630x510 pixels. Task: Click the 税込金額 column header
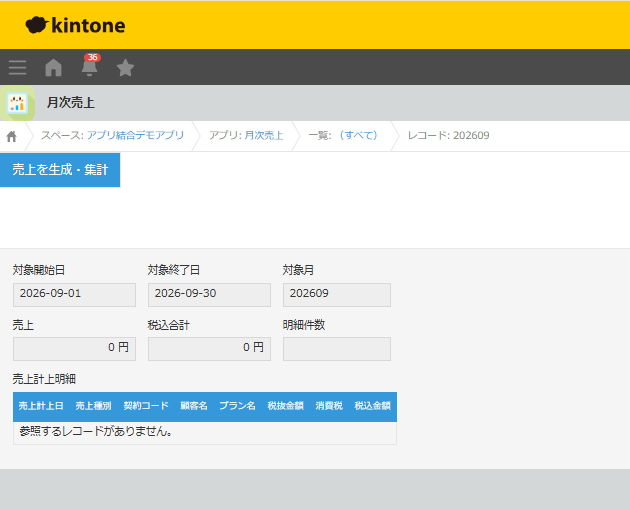[x=372, y=406]
